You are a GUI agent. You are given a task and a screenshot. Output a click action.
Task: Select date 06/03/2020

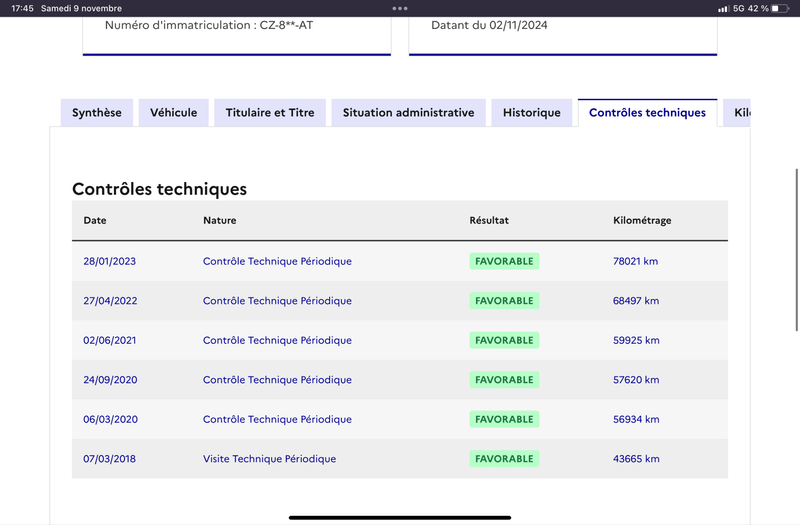111,419
